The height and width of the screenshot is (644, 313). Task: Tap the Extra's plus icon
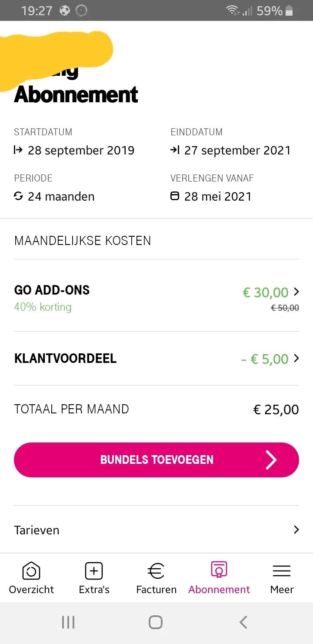pyautogui.click(x=94, y=570)
